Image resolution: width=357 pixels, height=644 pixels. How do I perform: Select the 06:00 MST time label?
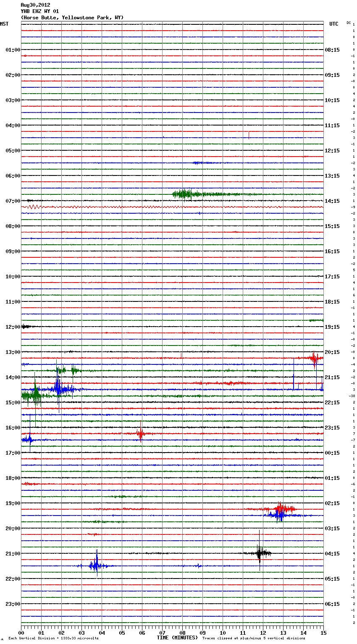13,176
